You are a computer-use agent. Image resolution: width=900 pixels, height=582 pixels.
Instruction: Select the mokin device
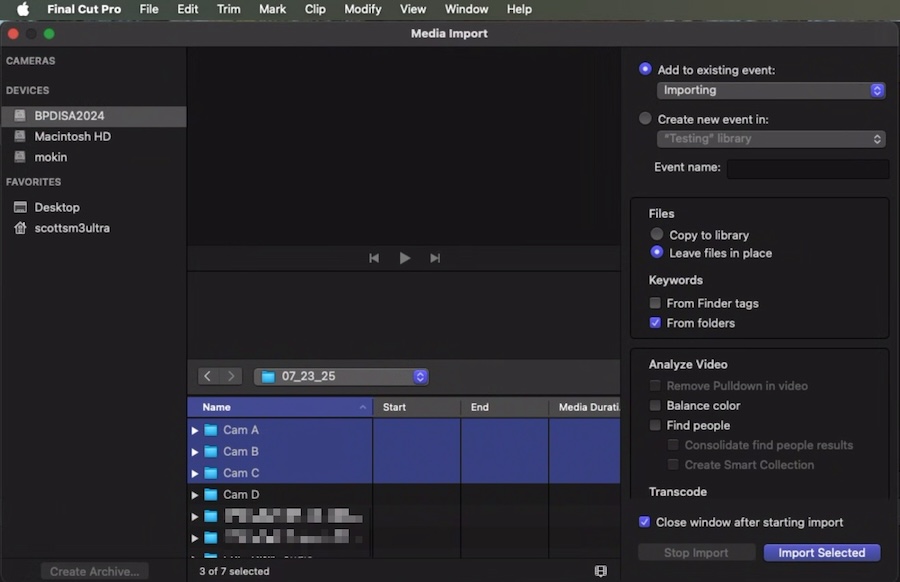coord(94,157)
